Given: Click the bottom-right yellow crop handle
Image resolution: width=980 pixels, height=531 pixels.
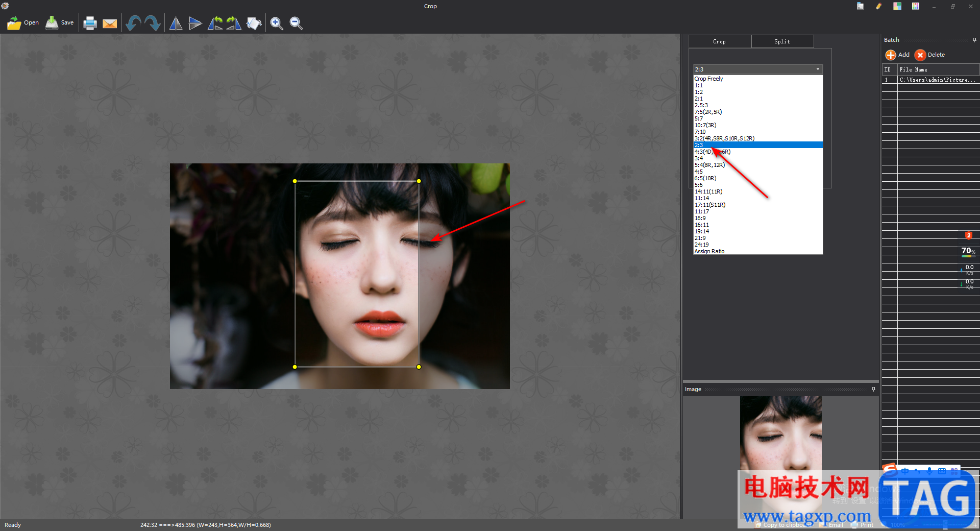Looking at the screenshot, I should click(419, 367).
